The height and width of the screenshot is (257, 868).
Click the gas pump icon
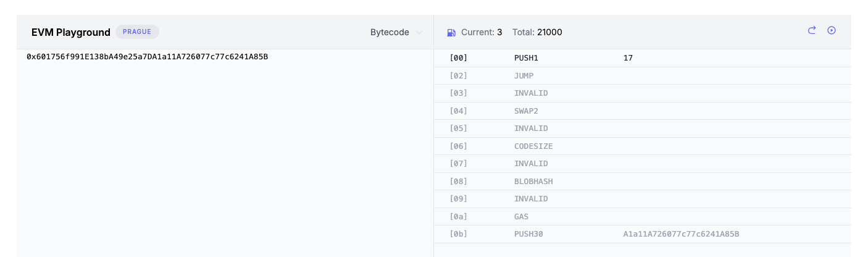pyautogui.click(x=451, y=32)
